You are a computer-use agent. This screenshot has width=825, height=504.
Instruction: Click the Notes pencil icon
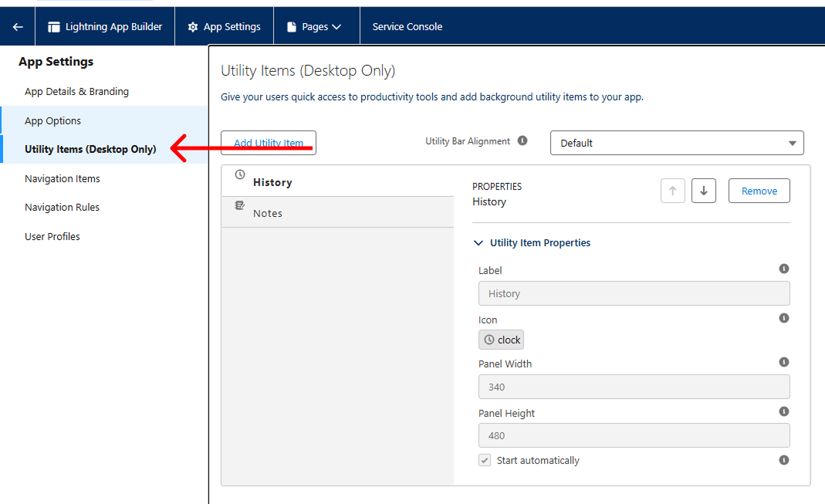(239, 205)
